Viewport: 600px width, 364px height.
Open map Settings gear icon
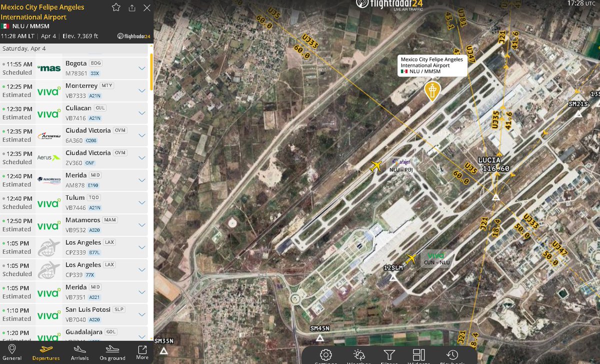tap(325, 355)
